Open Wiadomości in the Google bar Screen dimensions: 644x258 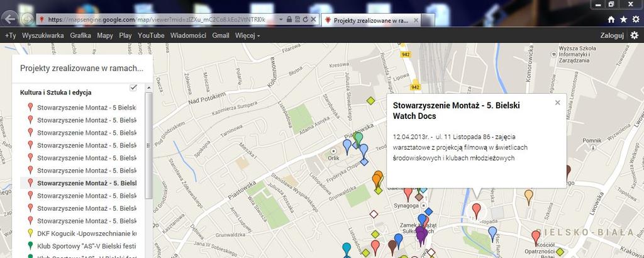click(188, 35)
